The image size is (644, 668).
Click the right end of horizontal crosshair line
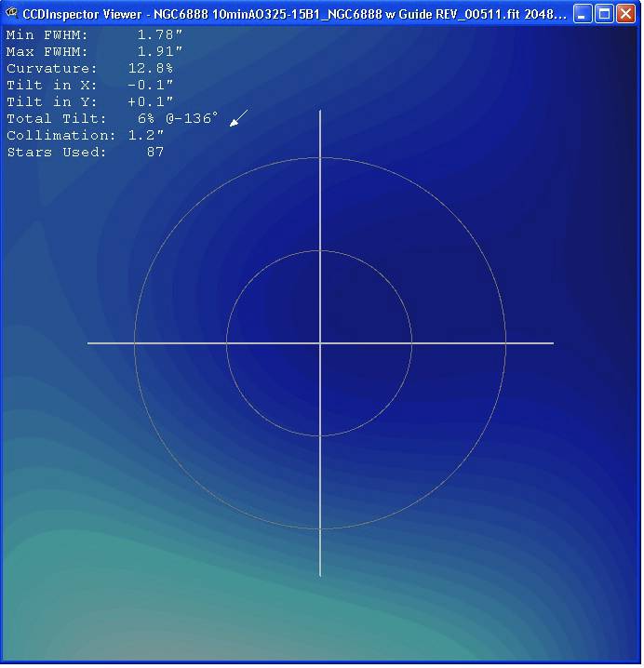coord(551,343)
